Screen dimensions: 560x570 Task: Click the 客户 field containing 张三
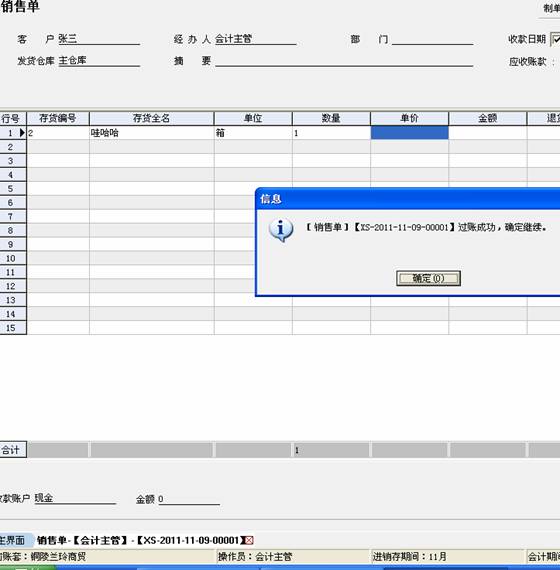(x=99, y=39)
